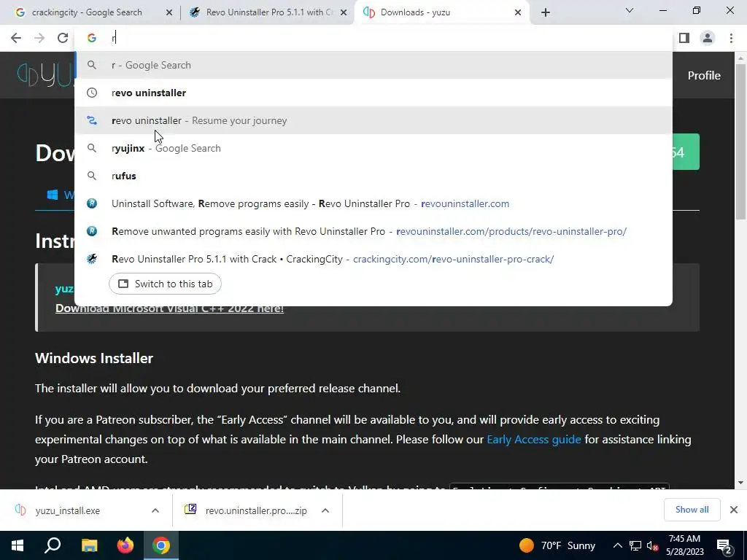747x560 pixels.
Task: Close the Downloads - yuzu tab
Action: tap(518, 12)
